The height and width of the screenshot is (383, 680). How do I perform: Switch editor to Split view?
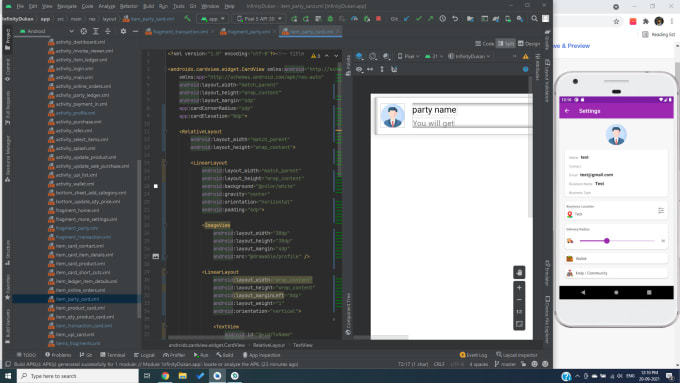click(506, 43)
